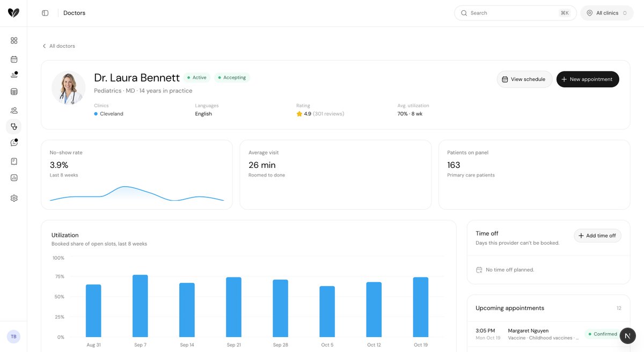Click the 70% · 8 wk utilization value
Image resolution: width=644 pixels, height=352 pixels.
point(410,114)
